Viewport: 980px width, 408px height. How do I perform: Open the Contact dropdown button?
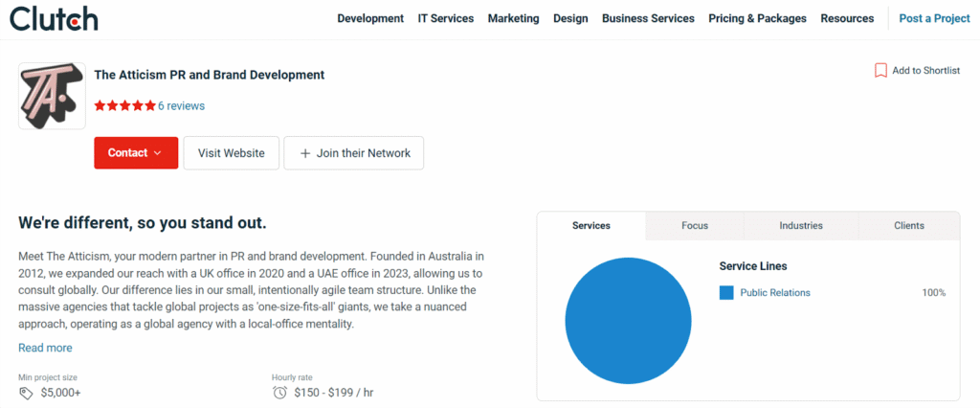135,153
